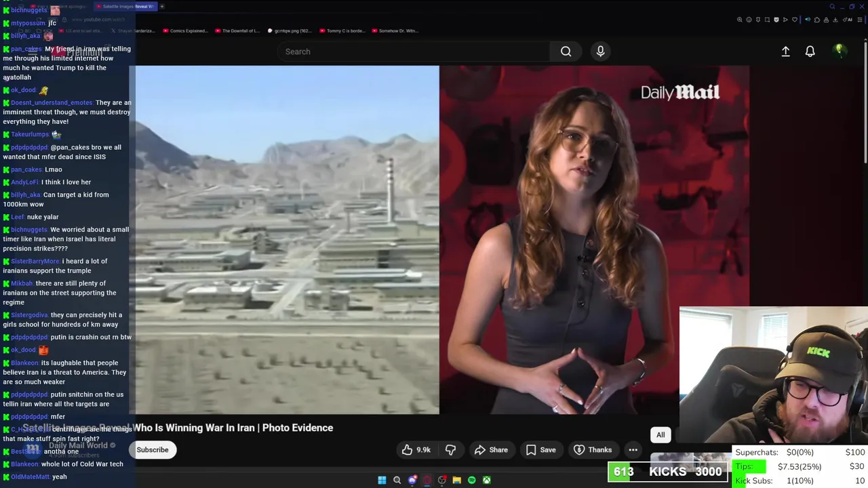
Task: Like the video showing 9.9k likes
Action: [416, 449]
